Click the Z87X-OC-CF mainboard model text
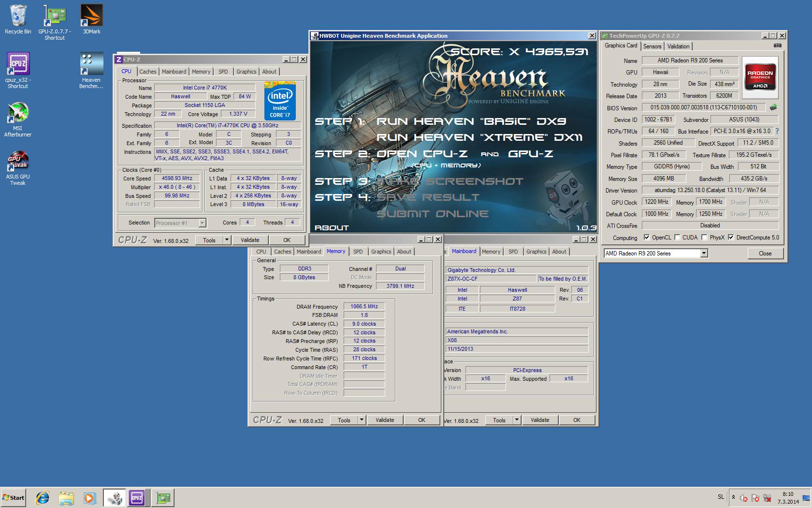This screenshot has width=812, height=508. click(463, 279)
